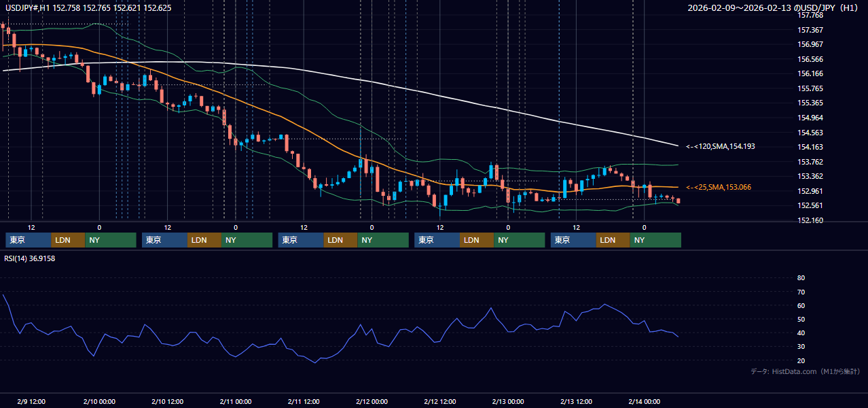Click RSI scale level 20
Screen dimensions: 868x408
tap(801, 360)
